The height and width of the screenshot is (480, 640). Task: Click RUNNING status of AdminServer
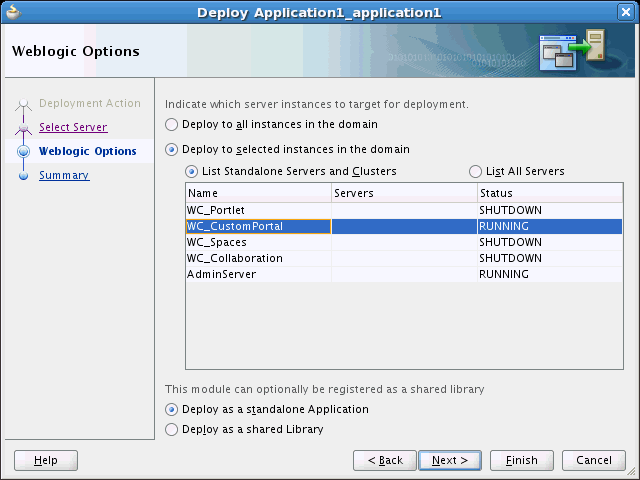pos(504,274)
